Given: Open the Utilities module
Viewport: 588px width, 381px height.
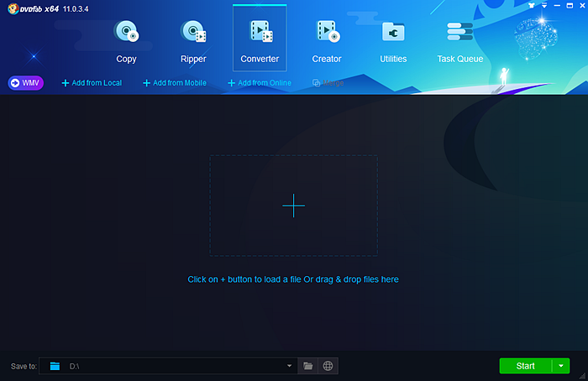Looking at the screenshot, I should click(393, 40).
